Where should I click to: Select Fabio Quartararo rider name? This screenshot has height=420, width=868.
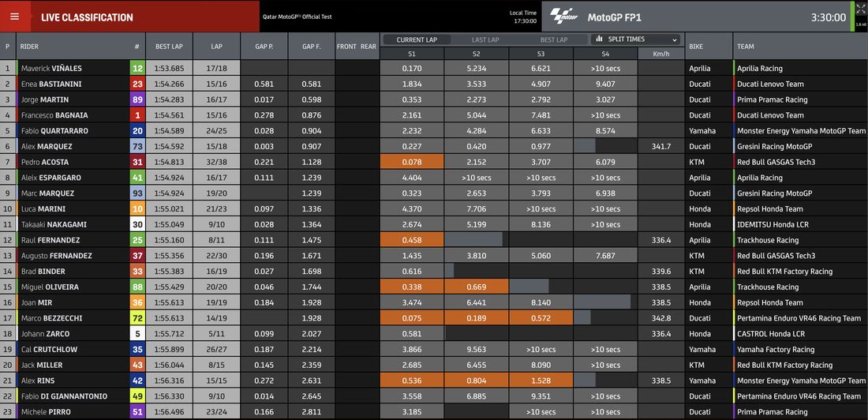(54, 131)
